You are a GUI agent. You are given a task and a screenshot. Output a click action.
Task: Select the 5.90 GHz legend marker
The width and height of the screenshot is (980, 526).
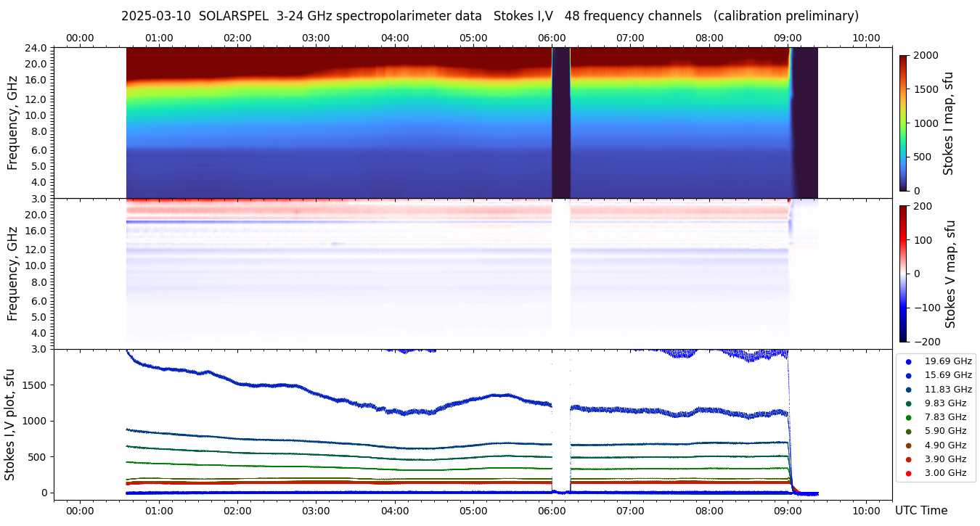coord(908,432)
